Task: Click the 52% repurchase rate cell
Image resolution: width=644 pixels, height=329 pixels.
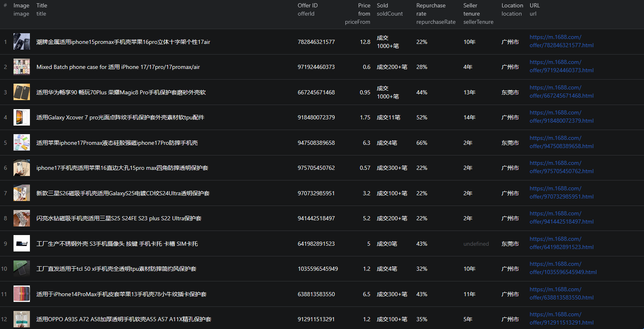Action: coord(422,117)
